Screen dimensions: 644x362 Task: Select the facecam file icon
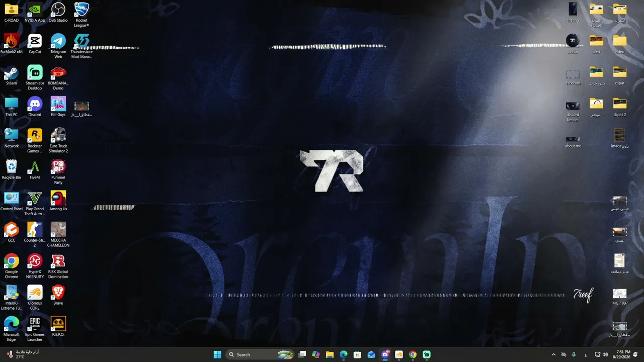[573, 75]
